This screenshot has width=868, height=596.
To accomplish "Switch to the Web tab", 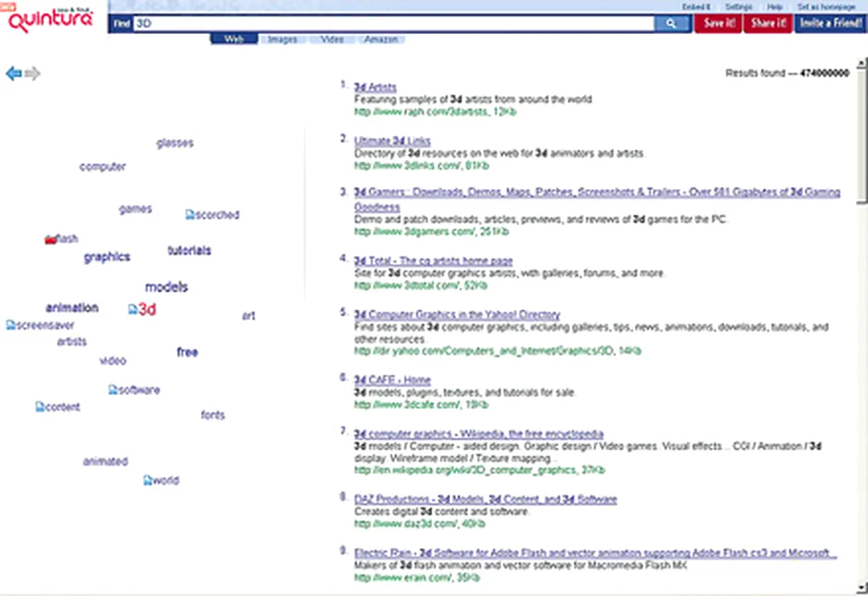I will point(234,39).
